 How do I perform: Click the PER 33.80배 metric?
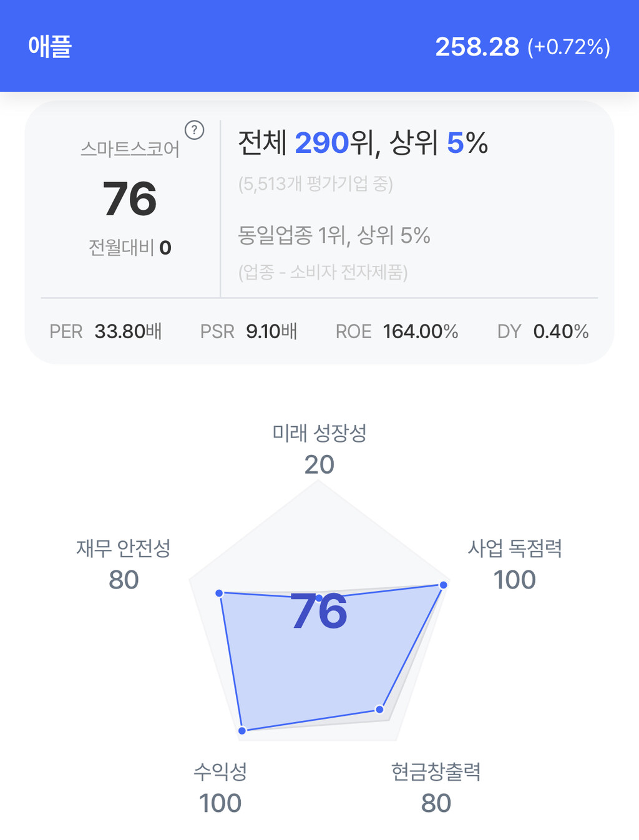tap(105, 331)
